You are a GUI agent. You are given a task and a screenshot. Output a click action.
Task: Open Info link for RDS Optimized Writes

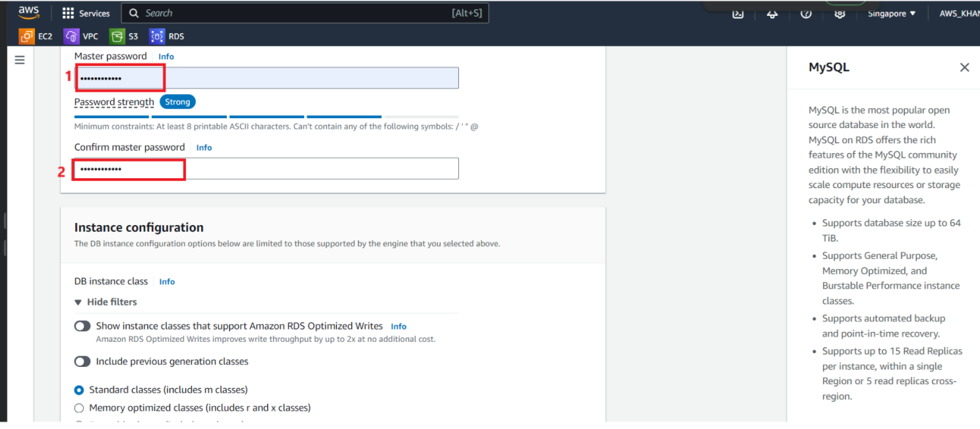[x=398, y=327]
